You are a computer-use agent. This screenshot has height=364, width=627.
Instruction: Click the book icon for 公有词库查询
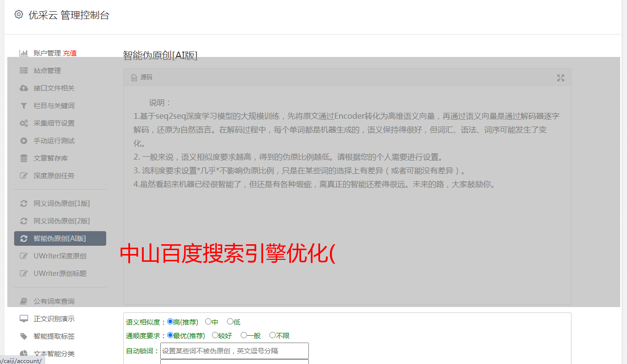pos(23,301)
